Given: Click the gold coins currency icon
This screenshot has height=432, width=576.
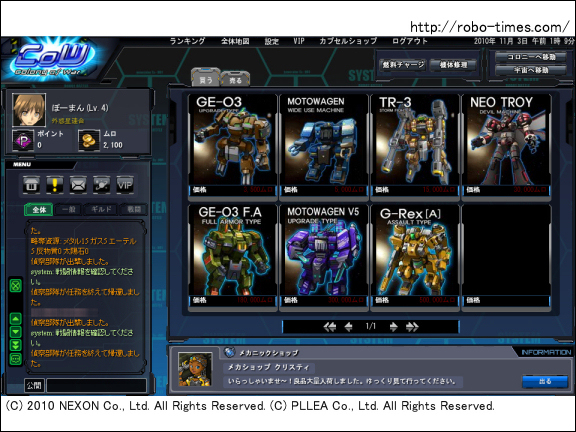Looking at the screenshot, I should tap(89, 140).
